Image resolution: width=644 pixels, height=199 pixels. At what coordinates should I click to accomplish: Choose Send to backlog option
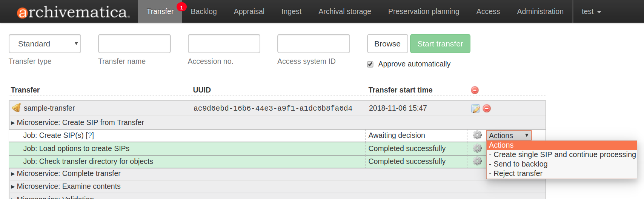click(x=520, y=164)
